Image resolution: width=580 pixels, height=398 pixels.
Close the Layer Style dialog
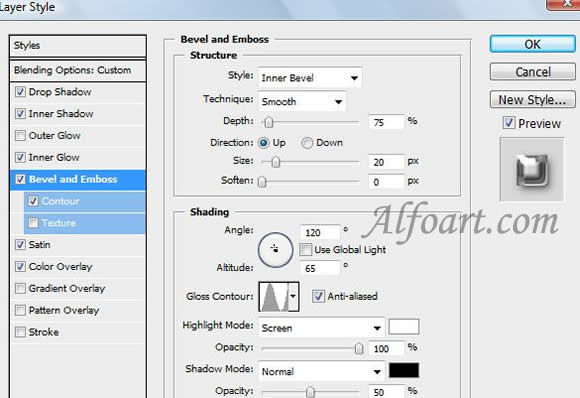point(563,4)
